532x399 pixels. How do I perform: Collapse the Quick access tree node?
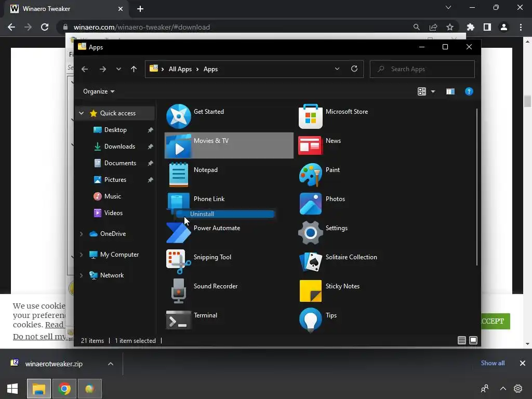tap(82, 113)
